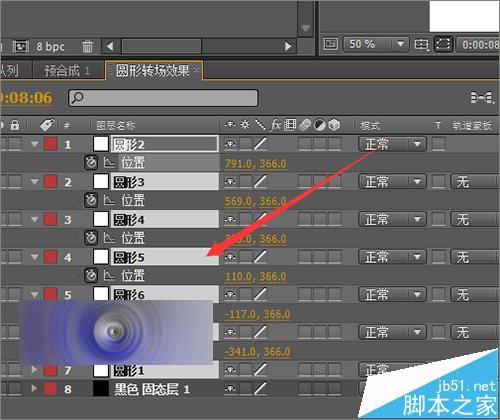Click the 轨道蒙板 column header

472,126
